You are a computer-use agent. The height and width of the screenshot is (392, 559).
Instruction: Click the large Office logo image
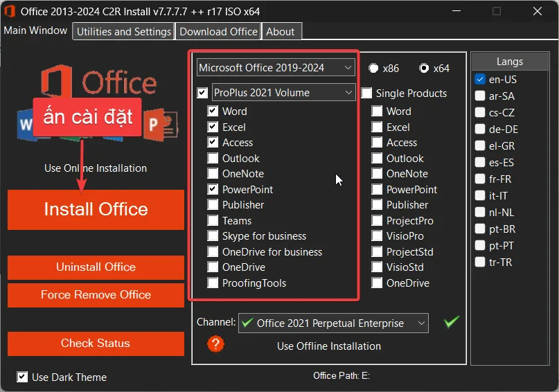point(99,82)
